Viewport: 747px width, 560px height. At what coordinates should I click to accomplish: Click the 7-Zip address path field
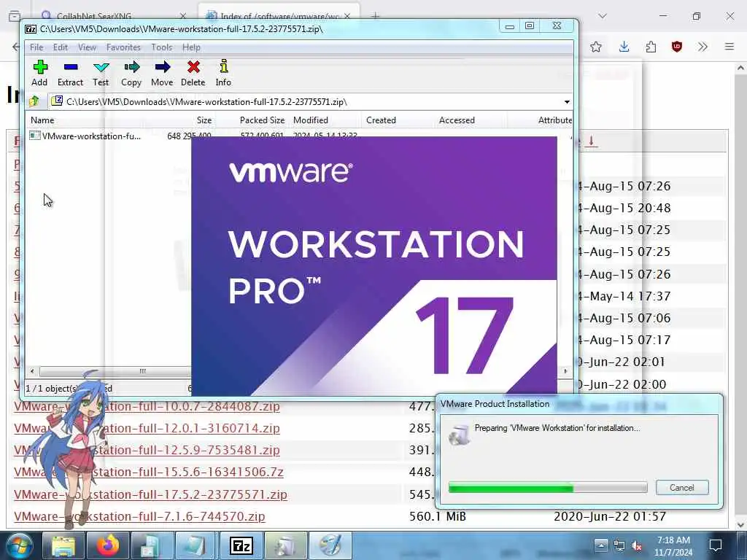pos(305,102)
